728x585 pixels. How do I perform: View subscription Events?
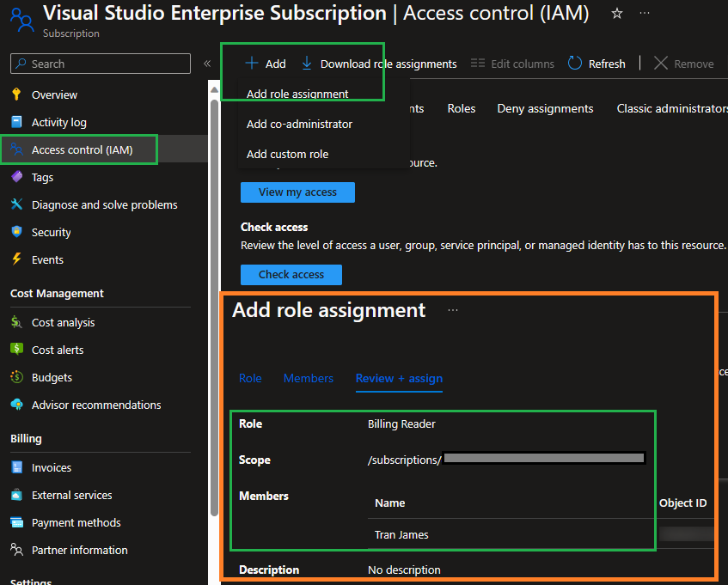(x=47, y=259)
